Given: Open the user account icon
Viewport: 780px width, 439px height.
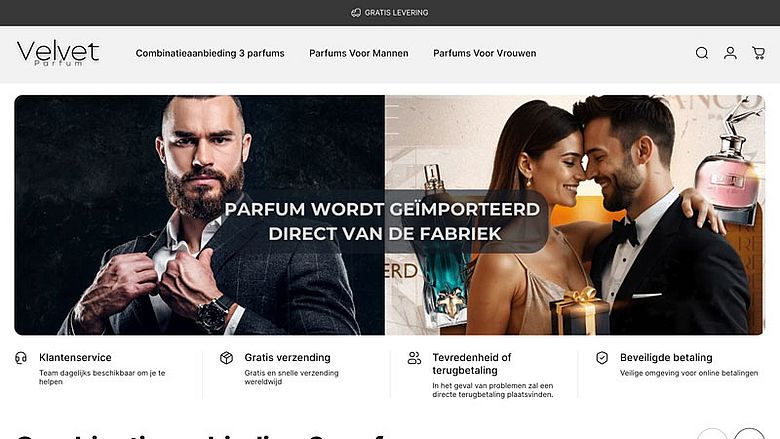Looking at the screenshot, I should [730, 53].
